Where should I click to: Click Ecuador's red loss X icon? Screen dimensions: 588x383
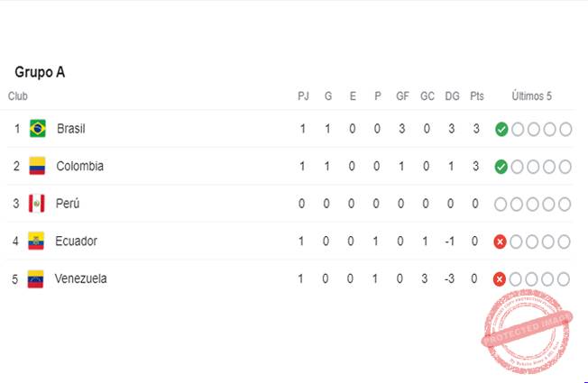coord(500,242)
